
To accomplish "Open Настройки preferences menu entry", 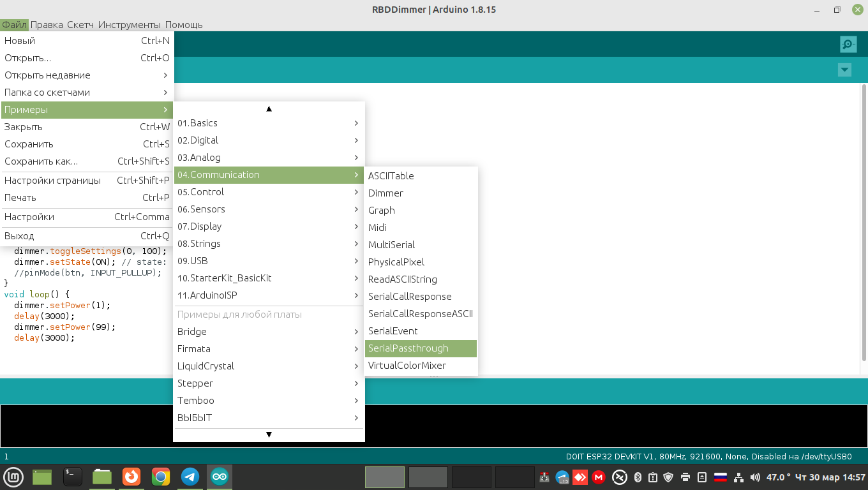I will 87,217.
